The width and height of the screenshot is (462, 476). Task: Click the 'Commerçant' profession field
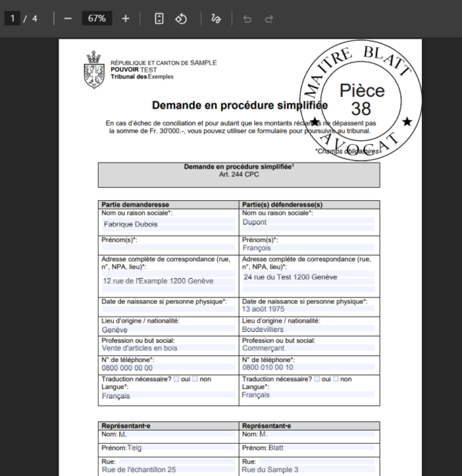pyautogui.click(x=309, y=348)
